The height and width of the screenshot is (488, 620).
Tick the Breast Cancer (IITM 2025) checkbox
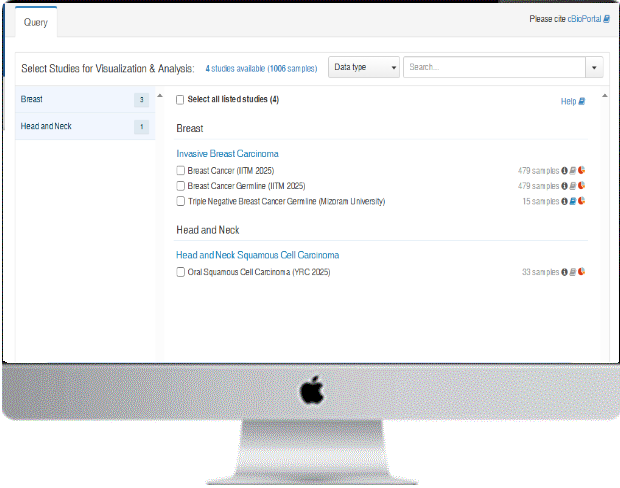point(181,171)
